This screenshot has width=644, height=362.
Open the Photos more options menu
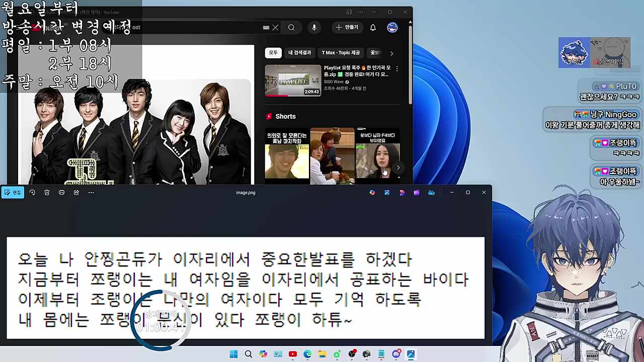tap(91, 193)
